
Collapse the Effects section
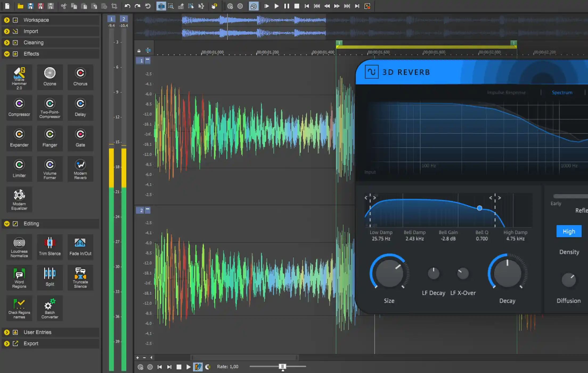pos(7,54)
